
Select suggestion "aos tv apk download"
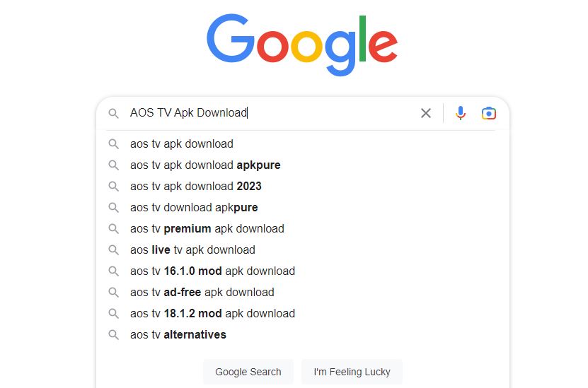pyautogui.click(x=182, y=144)
